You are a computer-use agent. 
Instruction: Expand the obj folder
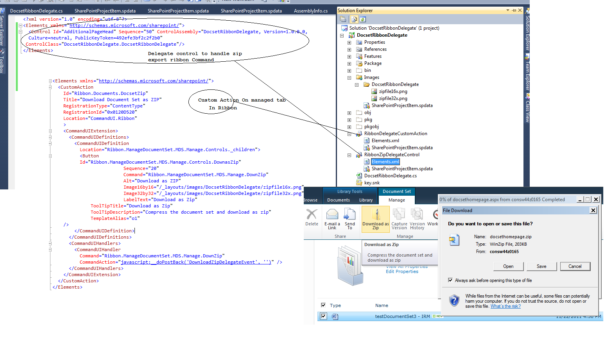[349, 113]
